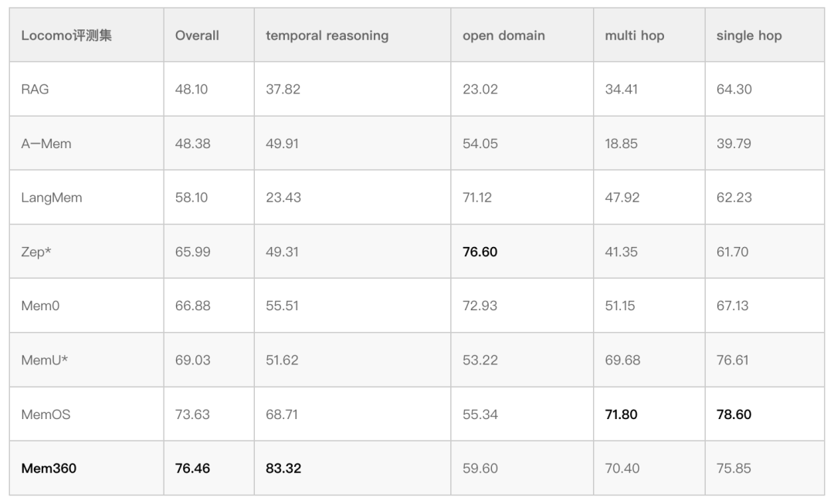The height and width of the screenshot is (504, 834).
Task: Select the Zep* row label
Action: tap(36, 252)
